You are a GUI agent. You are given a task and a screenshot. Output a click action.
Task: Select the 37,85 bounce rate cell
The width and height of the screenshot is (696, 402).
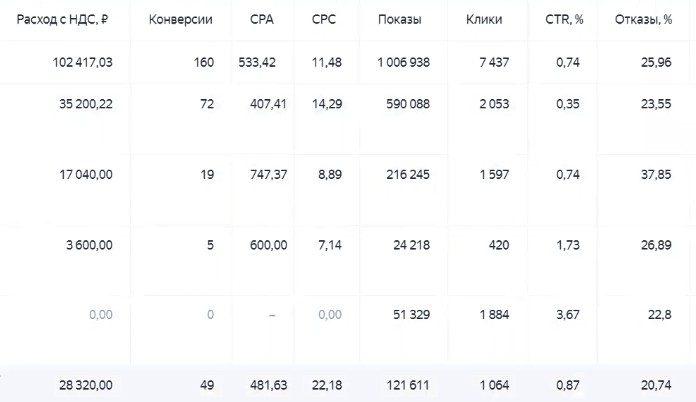point(654,173)
